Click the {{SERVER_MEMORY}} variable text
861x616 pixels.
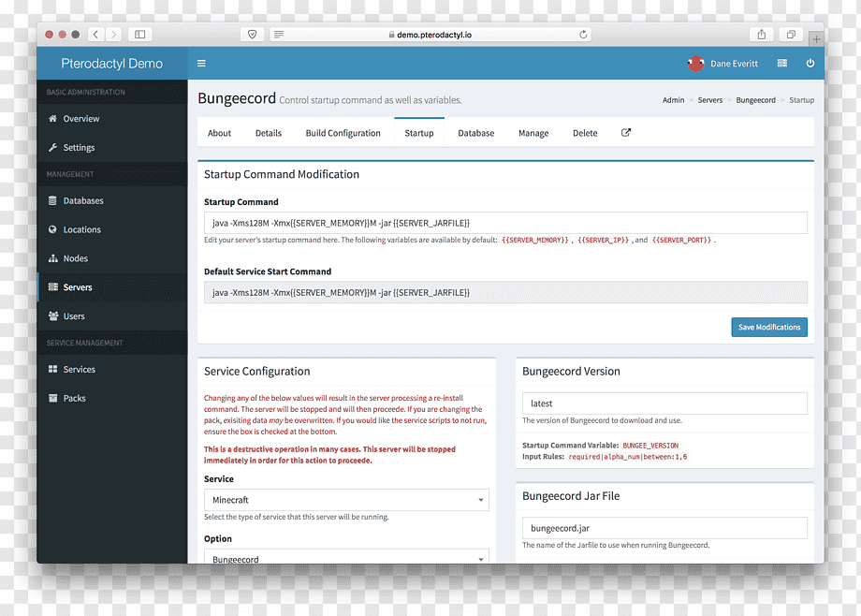(x=534, y=241)
